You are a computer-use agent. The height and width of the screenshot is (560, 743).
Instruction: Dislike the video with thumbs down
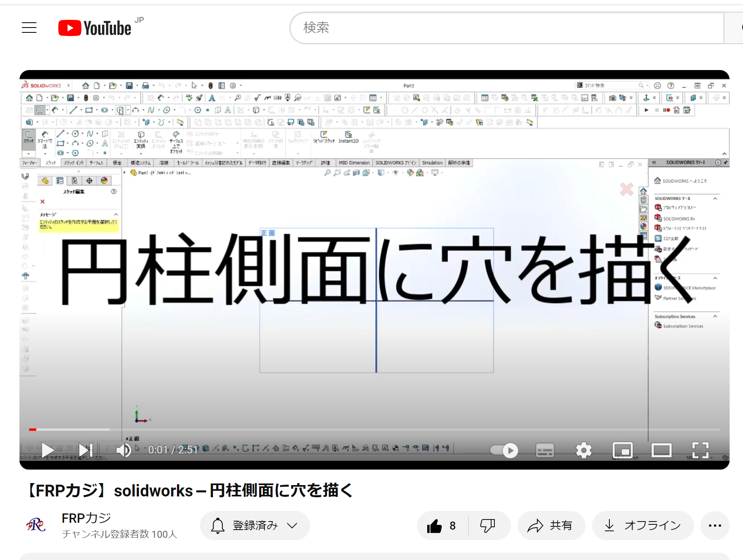point(488,526)
